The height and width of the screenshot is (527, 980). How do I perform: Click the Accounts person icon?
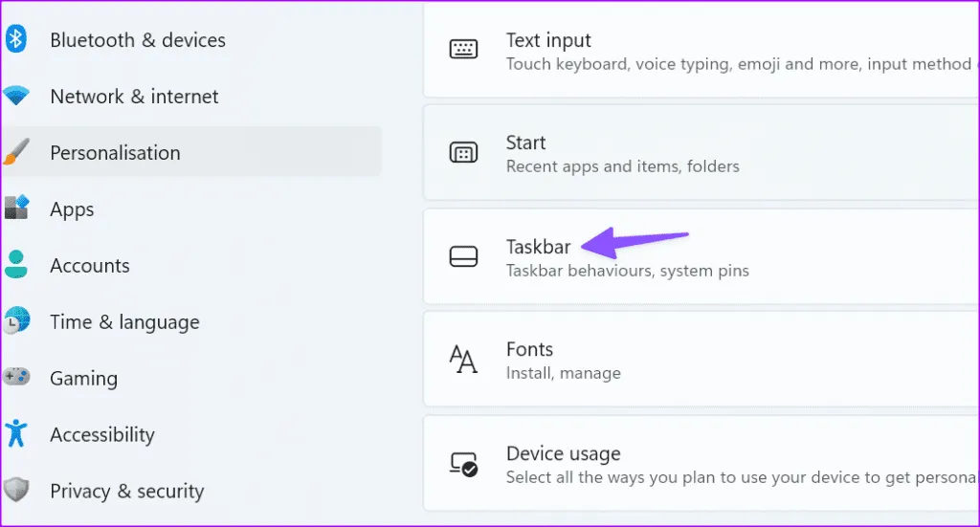click(x=16, y=265)
